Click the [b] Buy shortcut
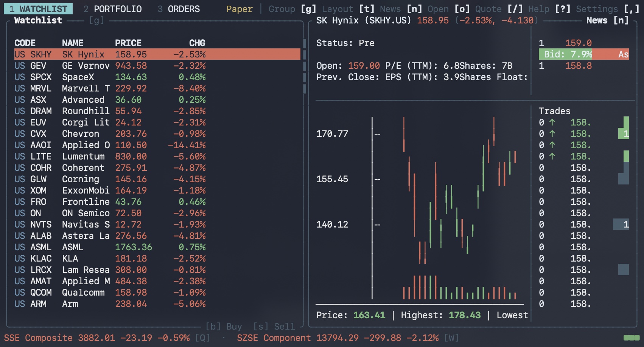The image size is (644, 347). point(224,326)
